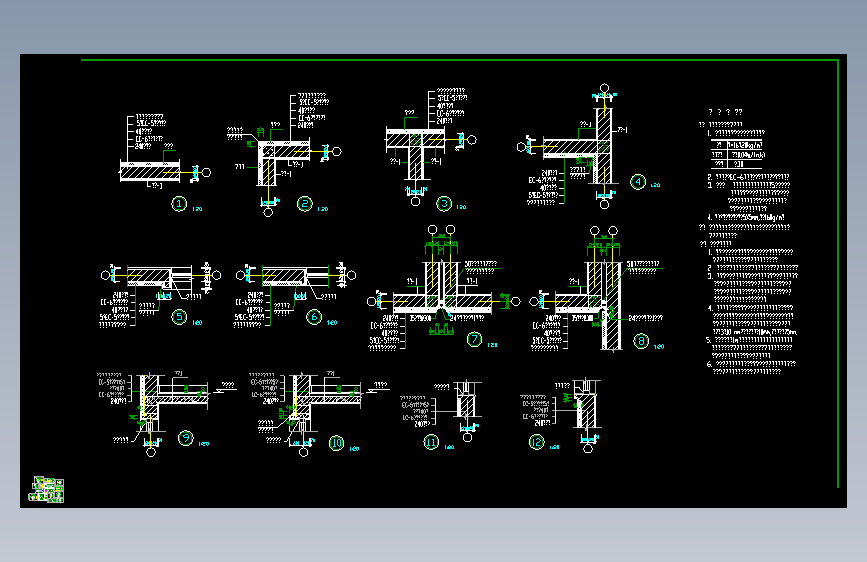Click the circled detail number 12
867x562 pixels.
click(x=536, y=442)
